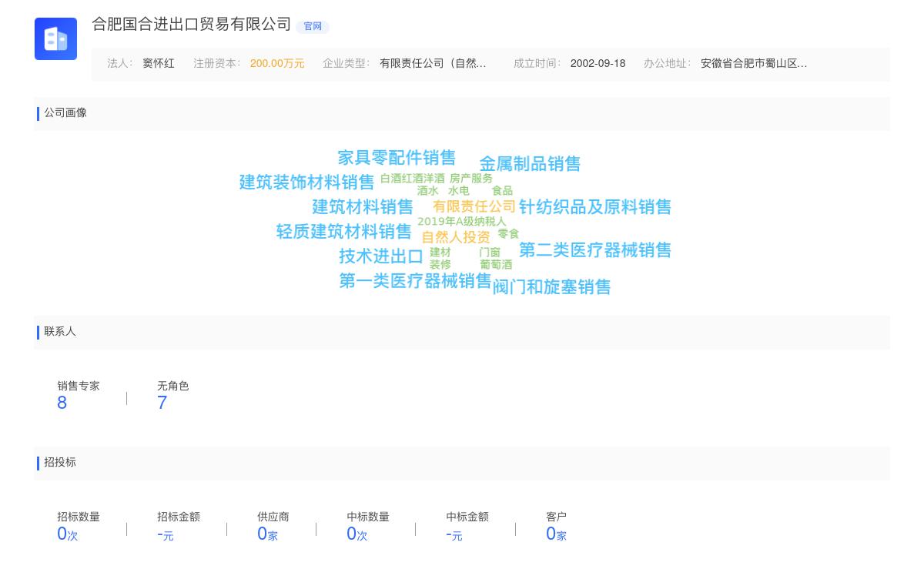The width and height of the screenshot is (924, 579).
Task: Select word cloud tag 家具零配件销售
Action: pyautogui.click(x=397, y=158)
